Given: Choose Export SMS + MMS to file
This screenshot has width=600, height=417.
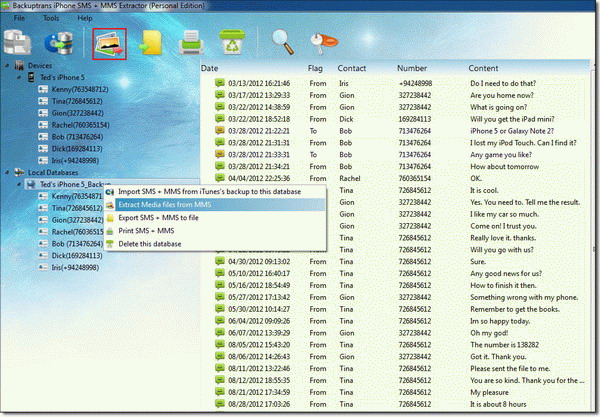Looking at the screenshot, I should click(215, 218).
